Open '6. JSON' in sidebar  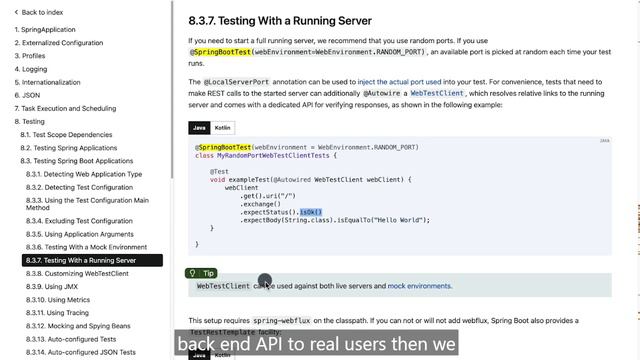[27, 95]
